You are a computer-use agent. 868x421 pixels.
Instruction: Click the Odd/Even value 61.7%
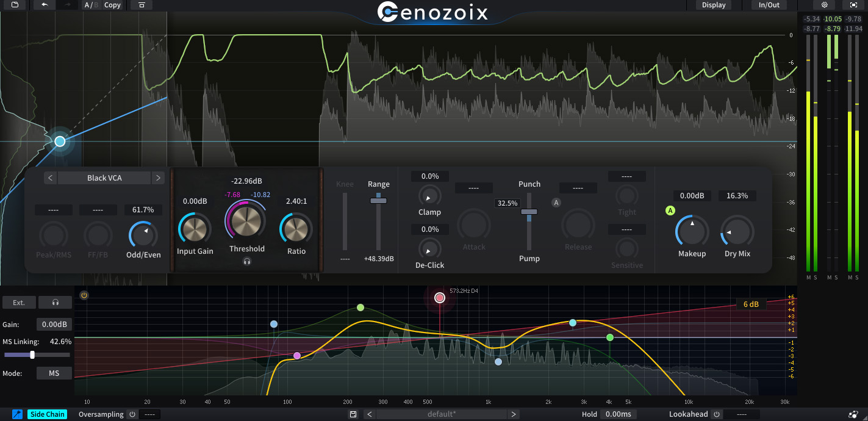click(143, 210)
